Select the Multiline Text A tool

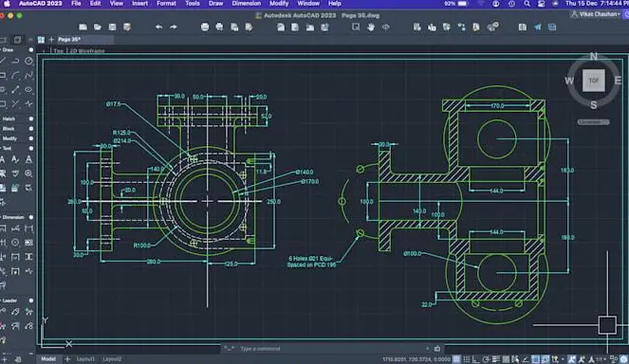coord(3,159)
